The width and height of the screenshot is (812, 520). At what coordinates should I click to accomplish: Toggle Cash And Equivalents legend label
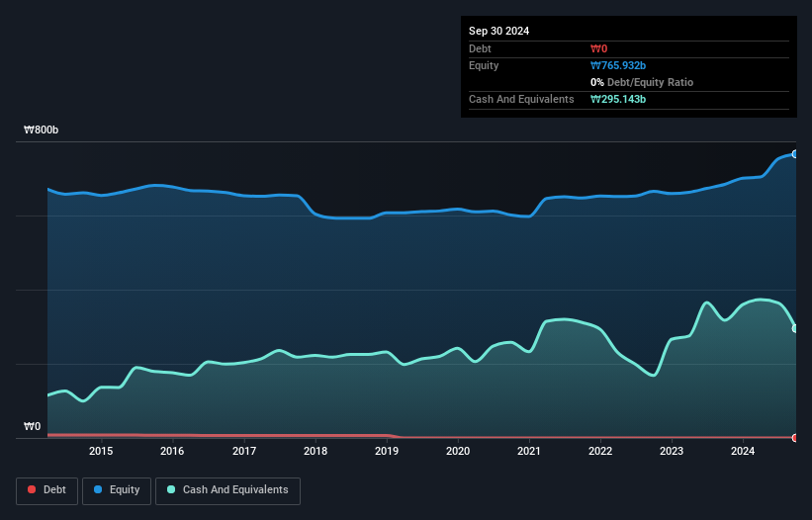point(234,490)
